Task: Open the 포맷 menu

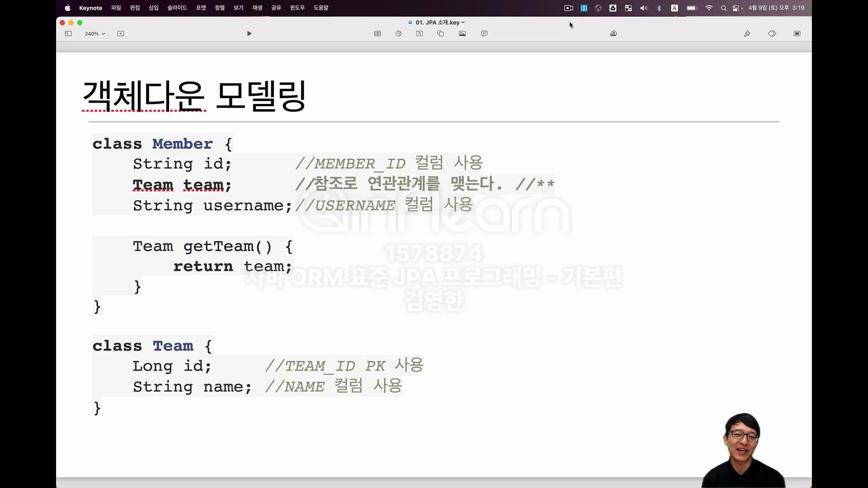Action: coord(201,8)
